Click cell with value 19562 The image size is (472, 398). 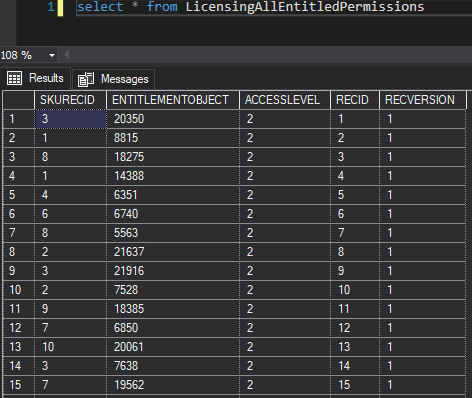point(173,385)
